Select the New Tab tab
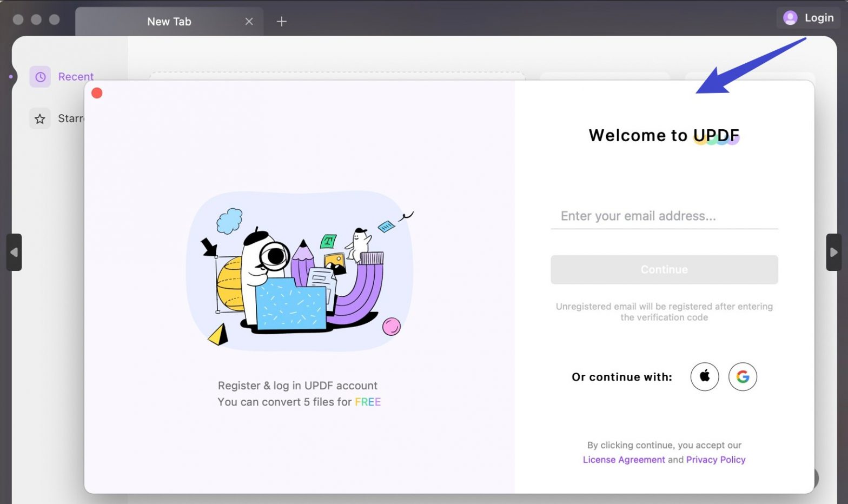 coord(169,22)
